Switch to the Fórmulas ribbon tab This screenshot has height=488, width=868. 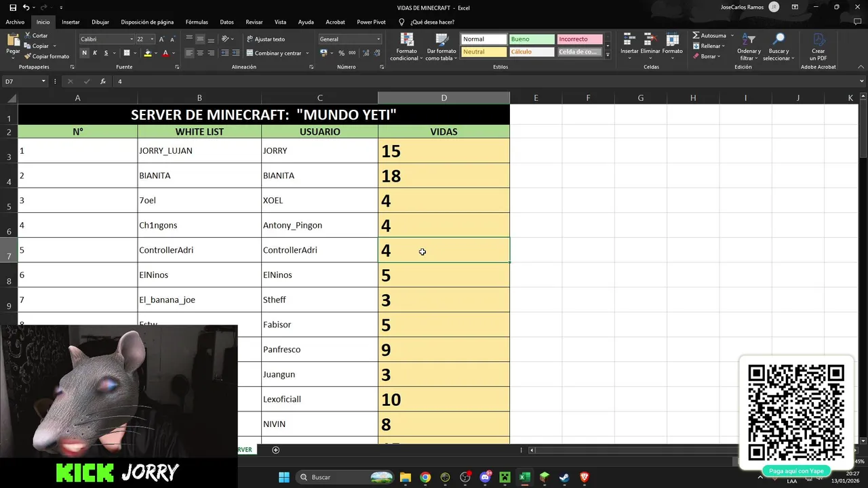(x=197, y=22)
